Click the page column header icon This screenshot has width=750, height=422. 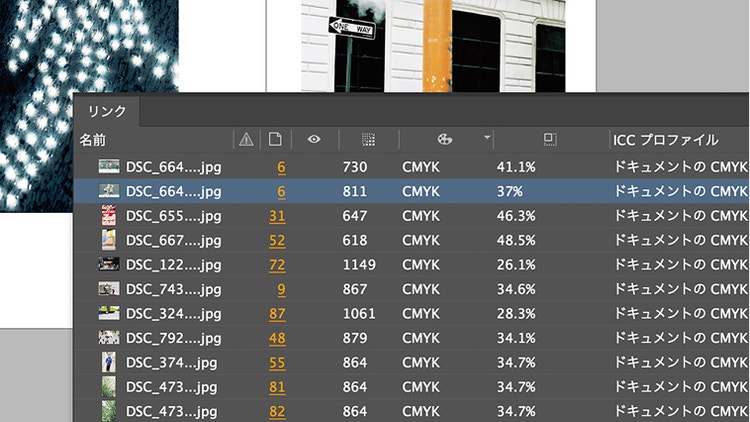click(275, 139)
